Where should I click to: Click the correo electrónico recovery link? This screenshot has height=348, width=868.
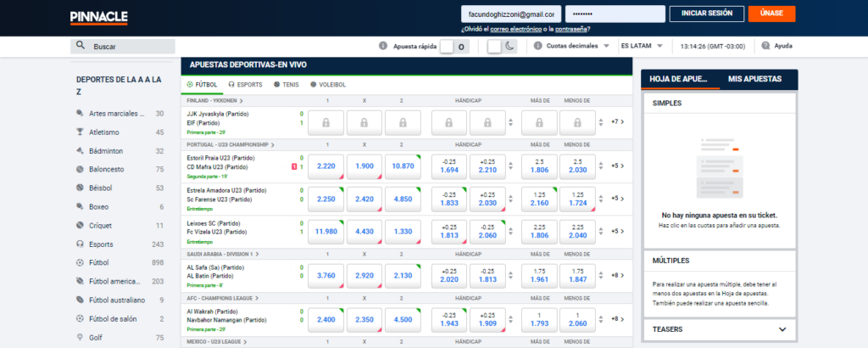pyautogui.click(x=515, y=30)
